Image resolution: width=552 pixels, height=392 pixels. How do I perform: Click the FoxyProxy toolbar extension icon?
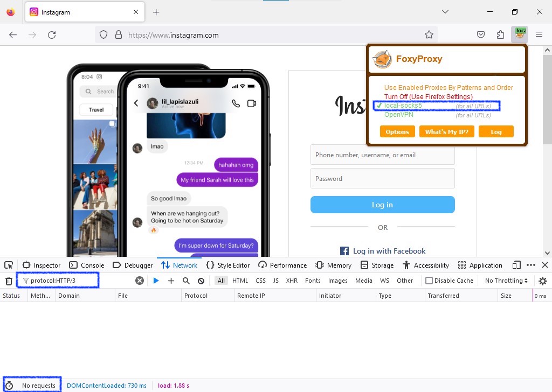click(x=520, y=34)
